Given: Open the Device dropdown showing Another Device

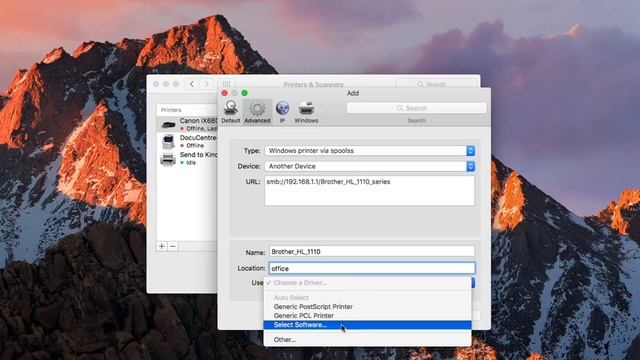Looking at the screenshot, I should pos(370,166).
